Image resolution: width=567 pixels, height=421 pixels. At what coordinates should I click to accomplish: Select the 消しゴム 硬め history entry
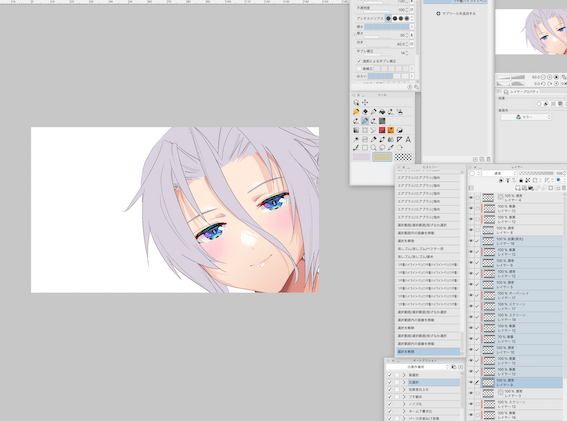428,257
